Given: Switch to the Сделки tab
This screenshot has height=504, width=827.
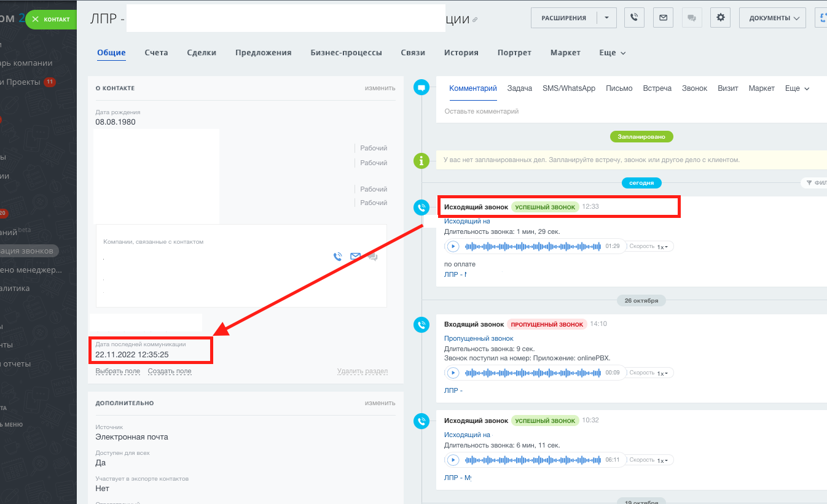Looking at the screenshot, I should pos(202,53).
